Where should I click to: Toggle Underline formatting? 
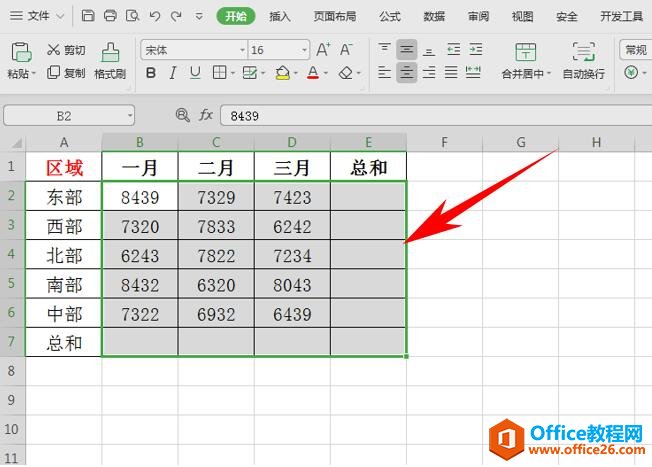point(195,73)
